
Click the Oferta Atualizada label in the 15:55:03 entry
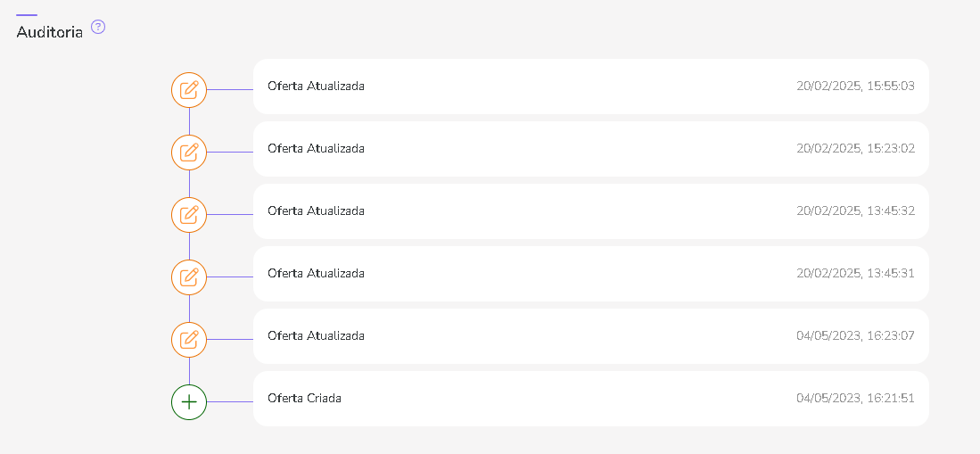tap(316, 87)
